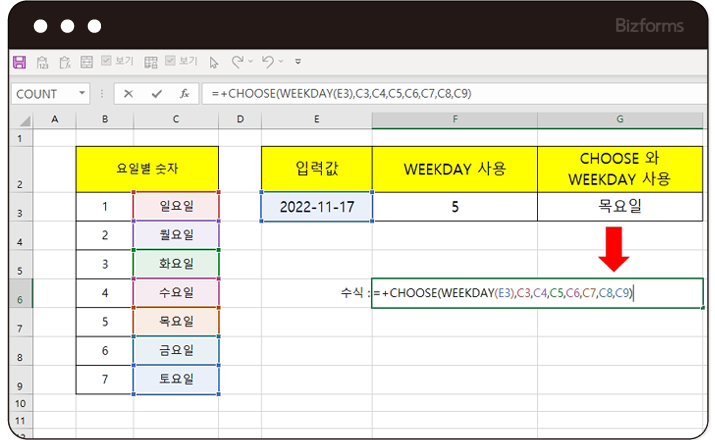Image resolution: width=715 pixels, height=440 pixels.
Task: Click the Redo arrow icon
Action: [238, 62]
